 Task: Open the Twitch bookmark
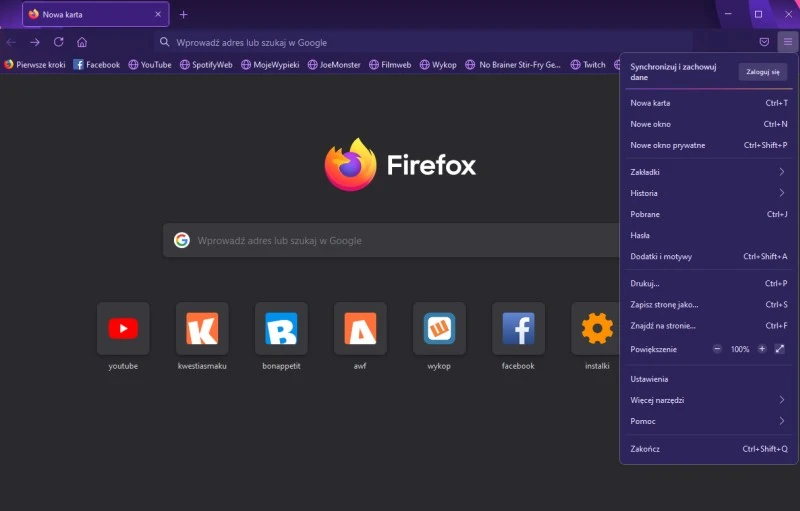coord(588,65)
